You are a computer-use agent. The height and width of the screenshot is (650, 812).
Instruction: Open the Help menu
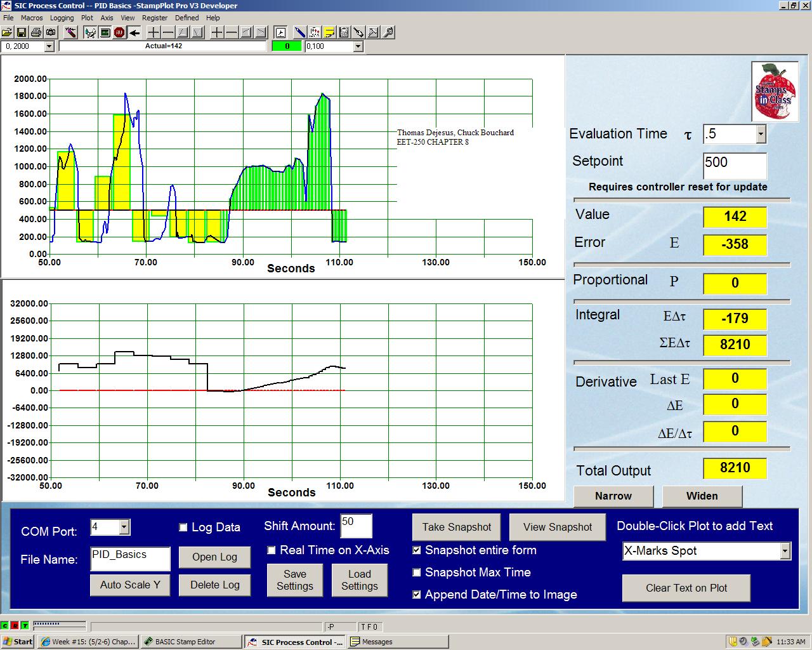click(x=213, y=18)
